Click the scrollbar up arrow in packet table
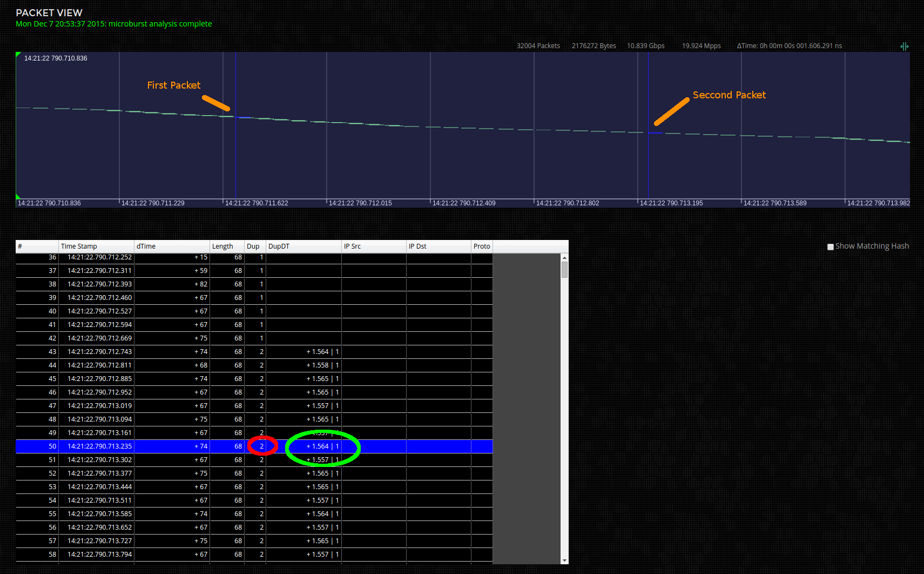Viewport: 924px width, 574px height. click(x=564, y=258)
